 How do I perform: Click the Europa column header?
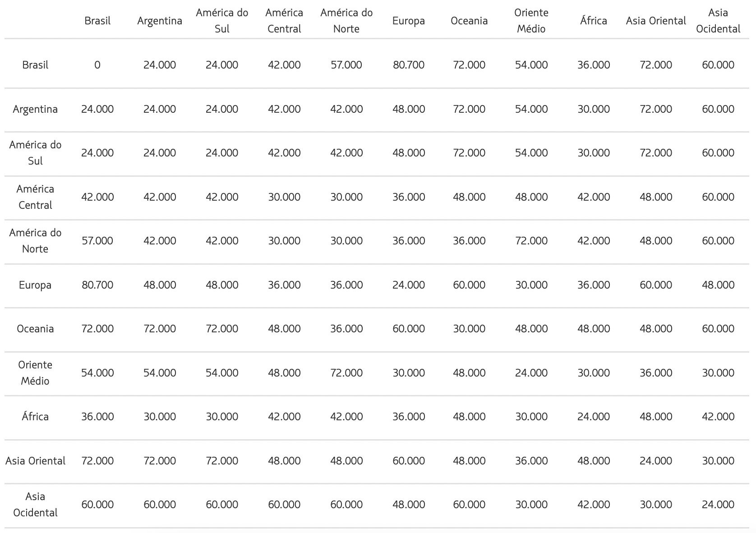click(x=408, y=21)
